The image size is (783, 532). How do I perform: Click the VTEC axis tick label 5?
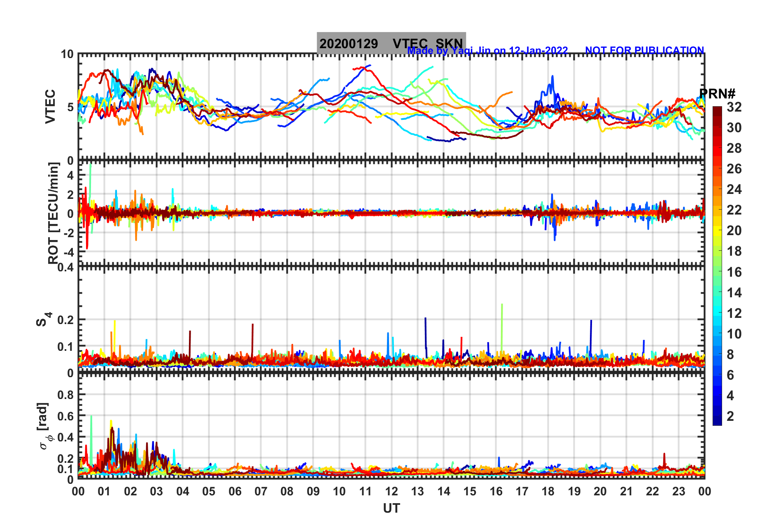70,107
